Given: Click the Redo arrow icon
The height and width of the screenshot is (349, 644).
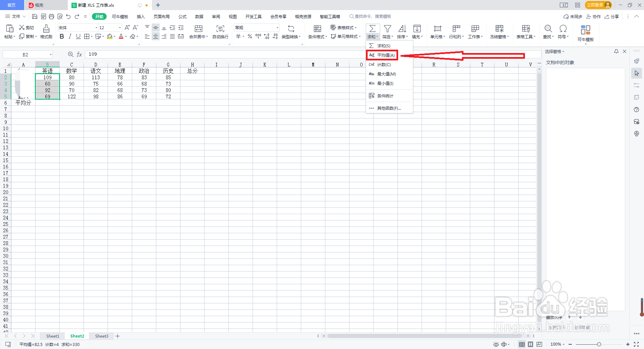Looking at the screenshot, I should [x=77, y=16].
